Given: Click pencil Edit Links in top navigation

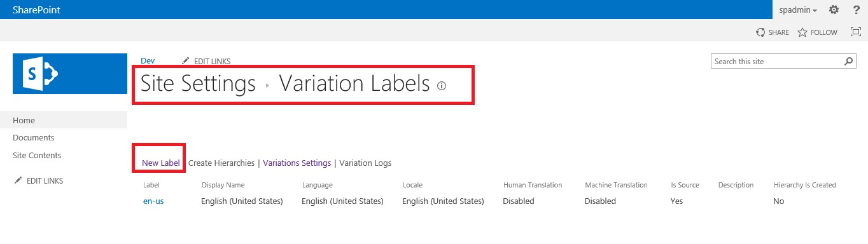Looking at the screenshot, I should coord(206,61).
